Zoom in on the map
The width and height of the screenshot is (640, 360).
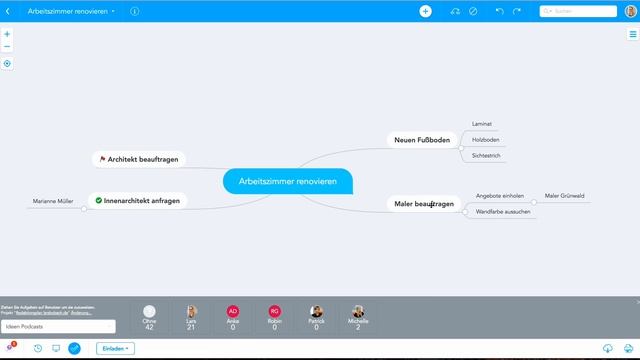(x=7, y=34)
